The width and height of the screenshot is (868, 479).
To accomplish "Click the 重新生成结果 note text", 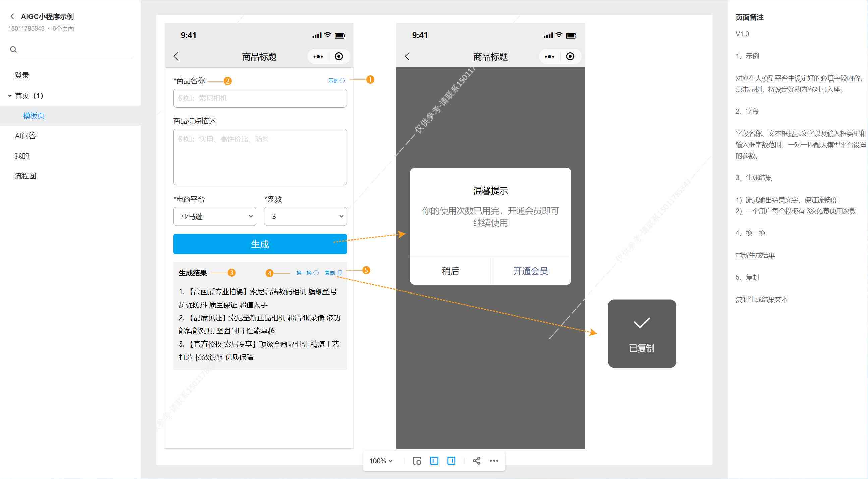I will pos(755,256).
